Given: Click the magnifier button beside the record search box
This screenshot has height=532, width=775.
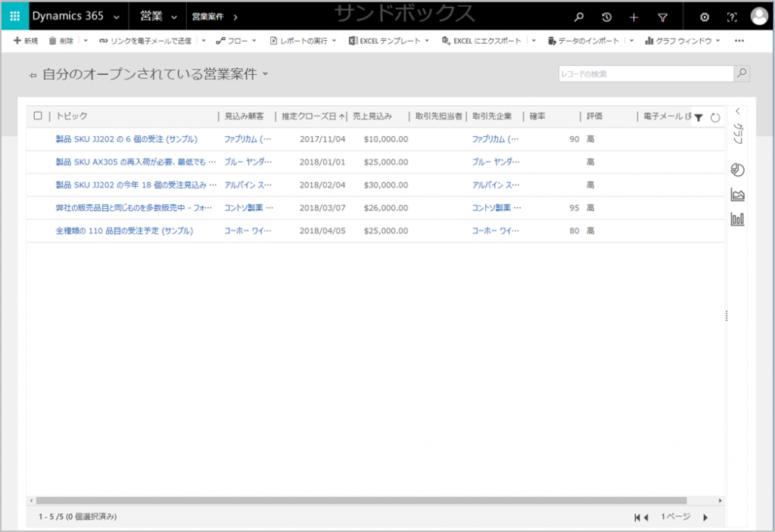Looking at the screenshot, I should (742, 73).
